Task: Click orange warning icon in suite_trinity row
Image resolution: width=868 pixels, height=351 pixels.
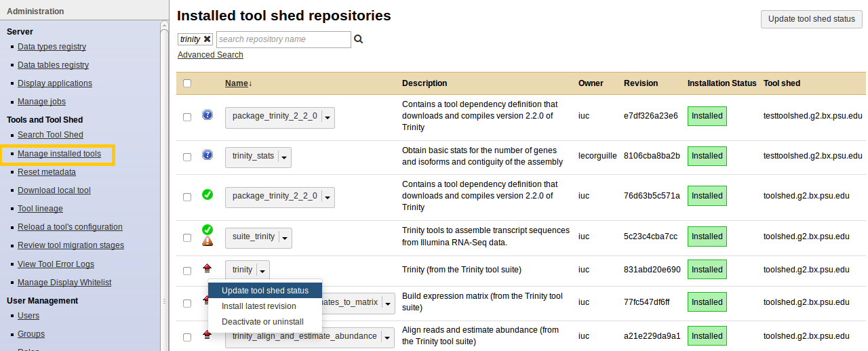Action: (208, 241)
